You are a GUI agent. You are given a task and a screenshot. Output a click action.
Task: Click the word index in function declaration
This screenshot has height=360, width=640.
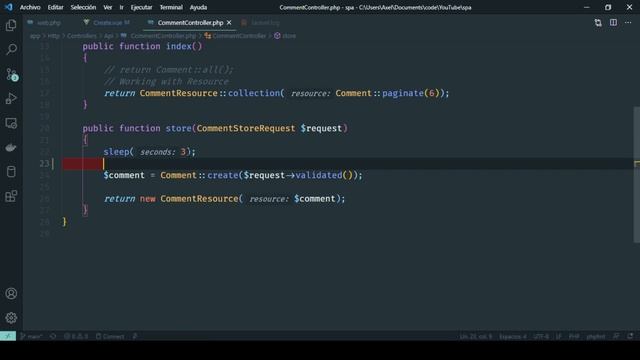[x=179, y=46]
